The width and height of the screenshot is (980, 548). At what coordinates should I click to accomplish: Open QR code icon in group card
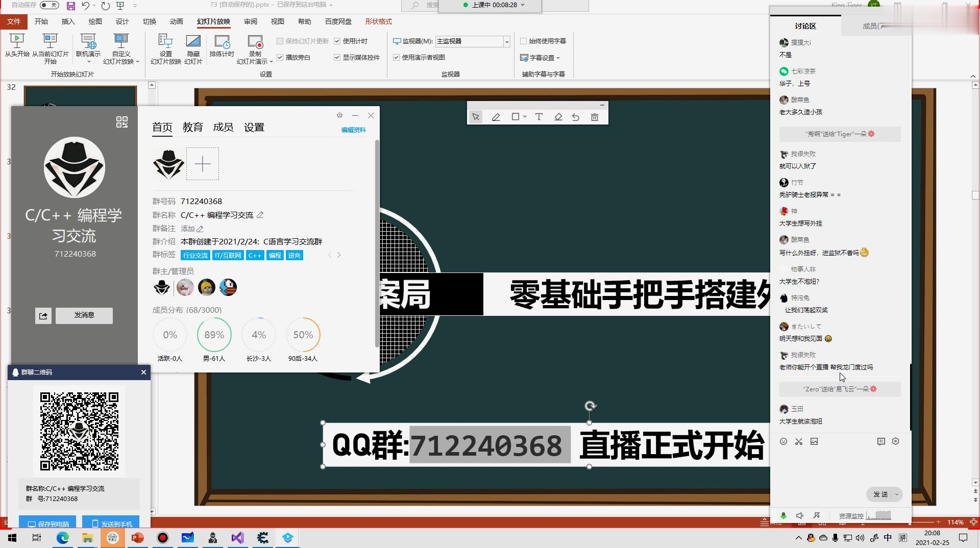click(x=121, y=122)
